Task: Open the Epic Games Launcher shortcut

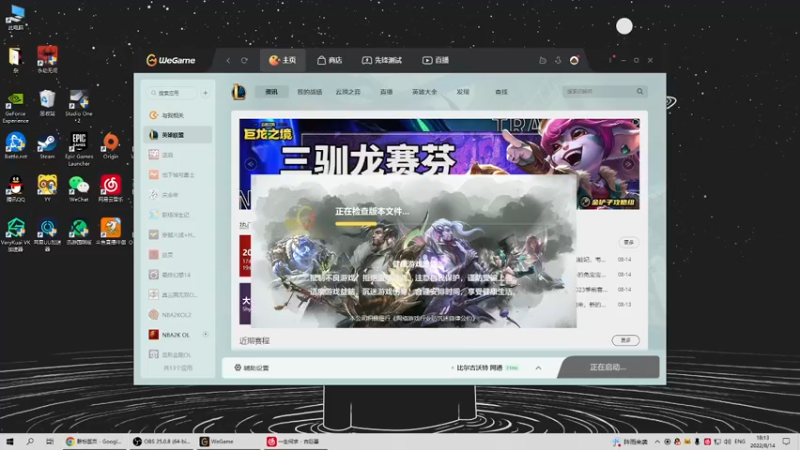Action: pos(79,149)
